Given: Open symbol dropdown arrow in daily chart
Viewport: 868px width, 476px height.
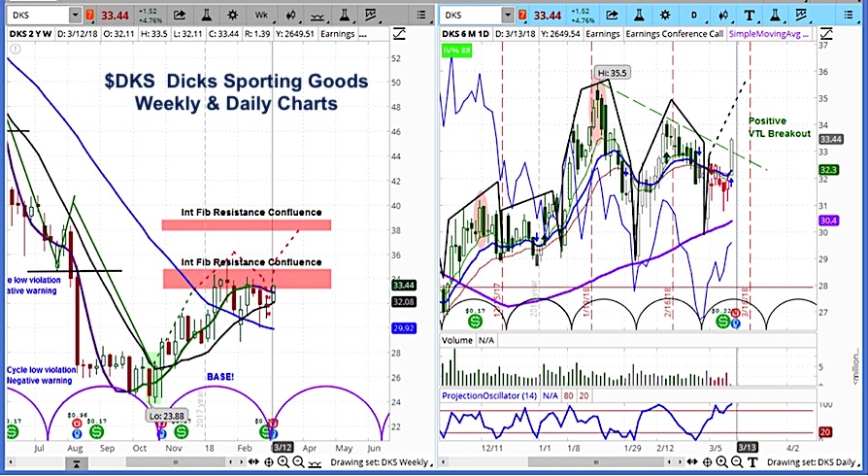Looking at the screenshot, I should 508,15.
